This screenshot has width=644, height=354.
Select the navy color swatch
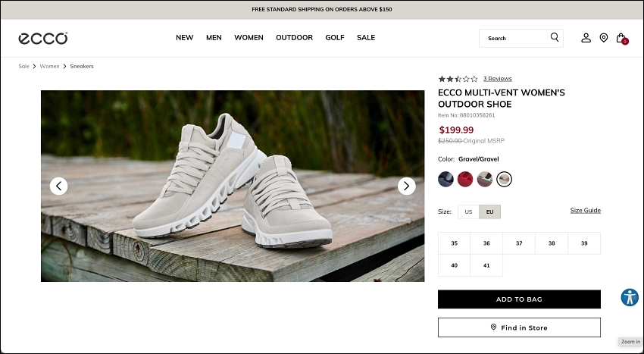pos(445,179)
